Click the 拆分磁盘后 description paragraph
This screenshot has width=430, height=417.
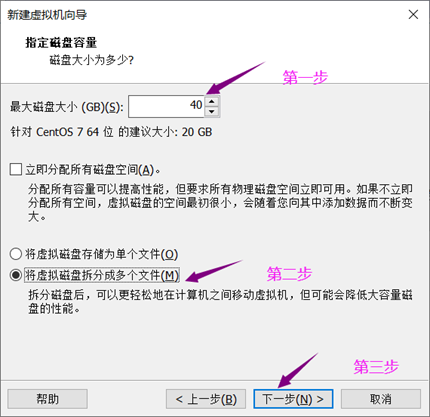[220, 302]
